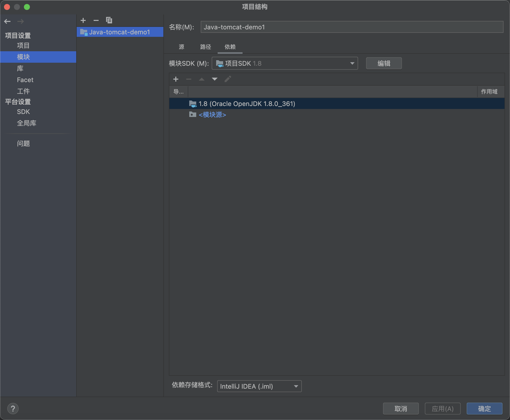Image resolution: width=510 pixels, height=420 pixels.
Task: Select Java-tomcat-demo1 module in list
Action: [120, 32]
